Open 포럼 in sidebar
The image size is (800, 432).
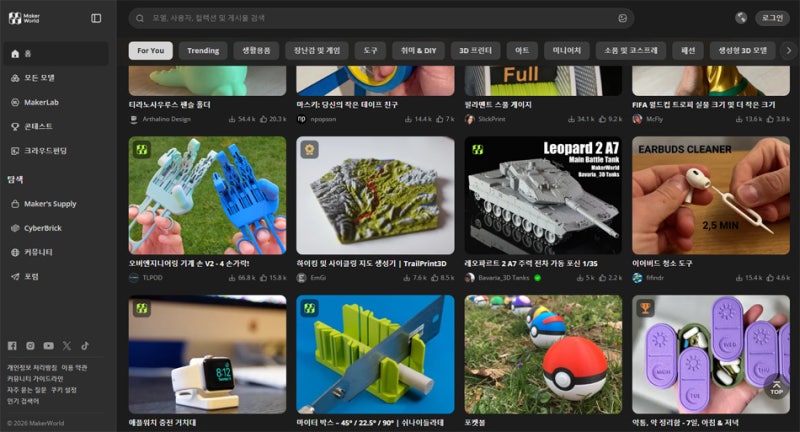pos(56,277)
